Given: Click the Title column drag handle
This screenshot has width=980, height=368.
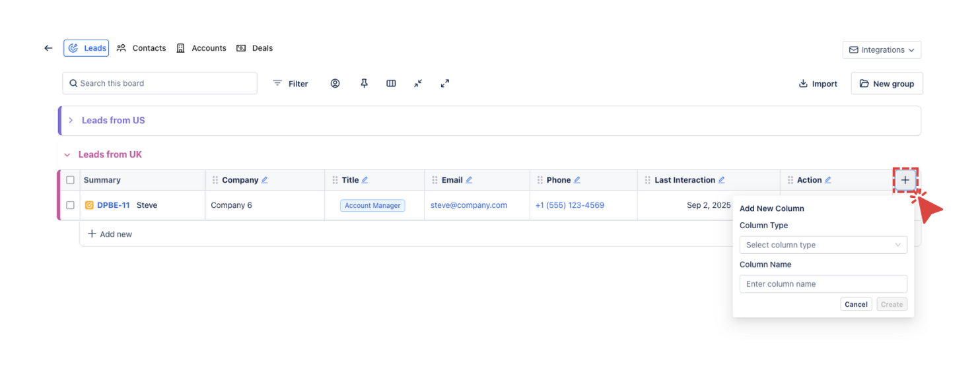Looking at the screenshot, I should [x=335, y=180].
